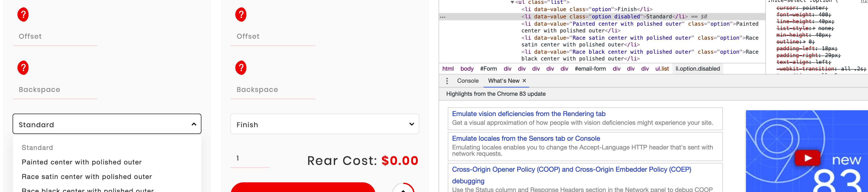Click the Emulating locales description text
Viewport: 868px width, 192px height.
pos(582,151)
